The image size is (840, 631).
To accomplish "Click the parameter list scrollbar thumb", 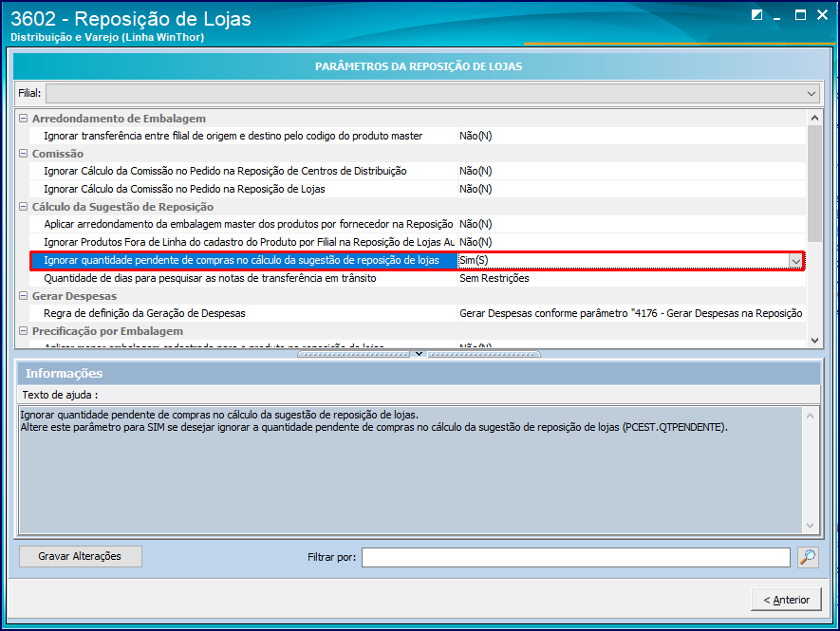I will (814, 183).
